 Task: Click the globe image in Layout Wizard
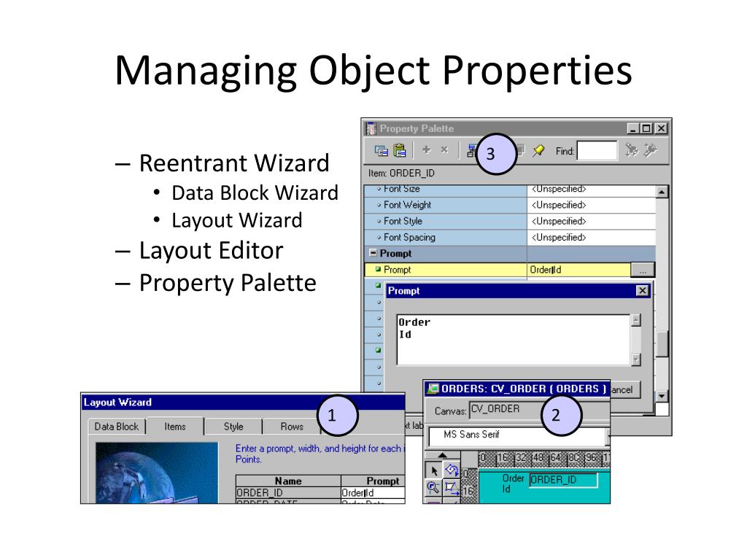(x=157, y=472)
